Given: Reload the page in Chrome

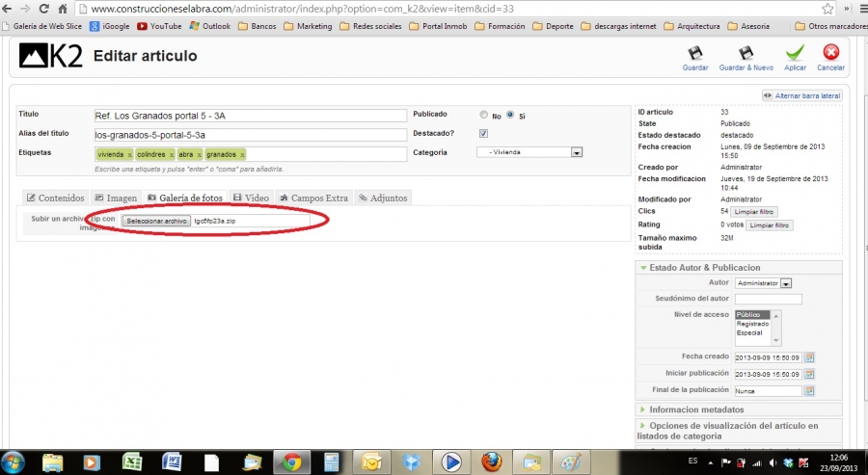Looking at the screenshot, I should coord(43,9).
